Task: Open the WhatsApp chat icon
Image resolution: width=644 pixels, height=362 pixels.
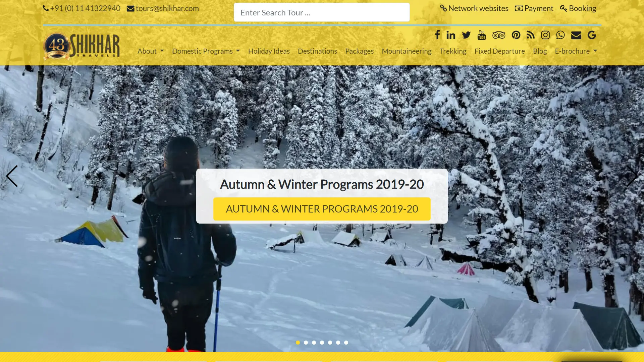Action: (560, 35)
